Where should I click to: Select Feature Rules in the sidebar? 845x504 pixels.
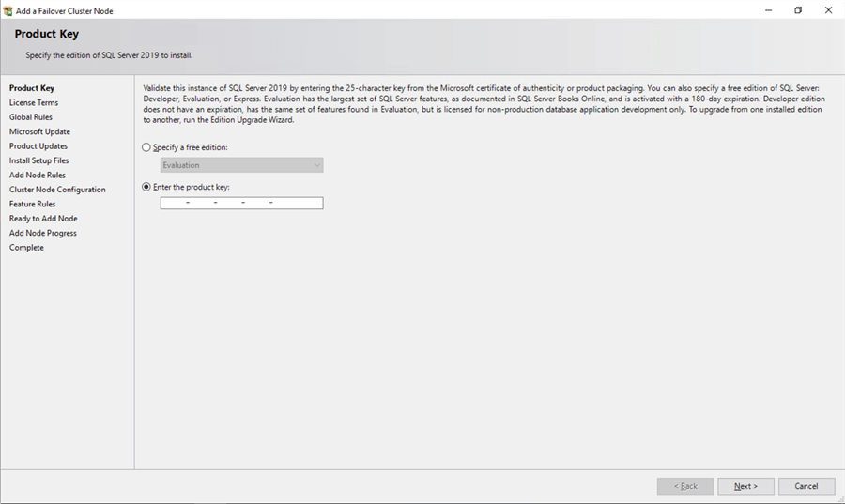32,204
